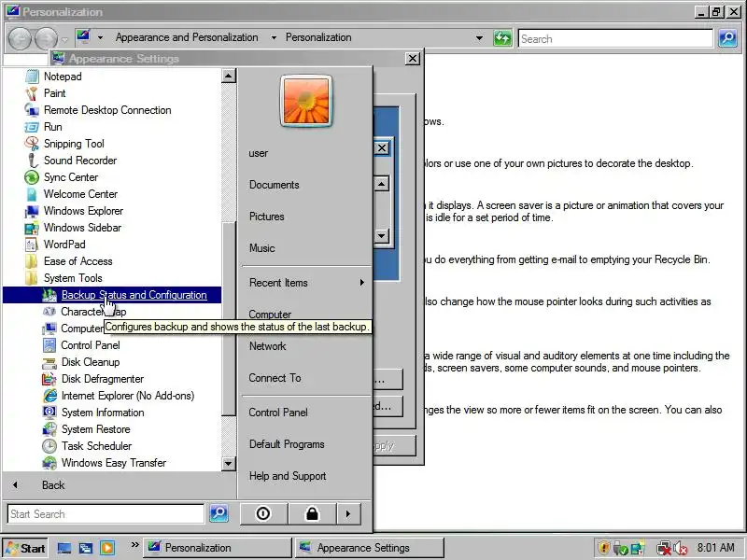Click the Start Search input field
The height and width of the screenshot is (560, 747).
106,514
